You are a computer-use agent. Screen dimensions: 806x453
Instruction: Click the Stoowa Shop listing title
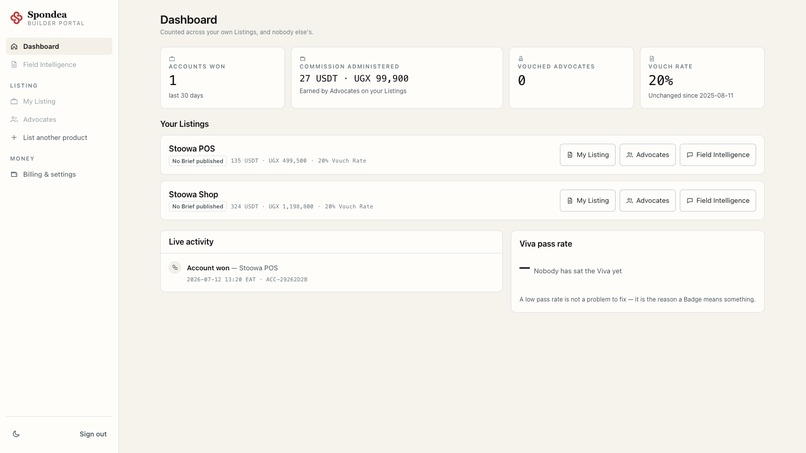193,194
